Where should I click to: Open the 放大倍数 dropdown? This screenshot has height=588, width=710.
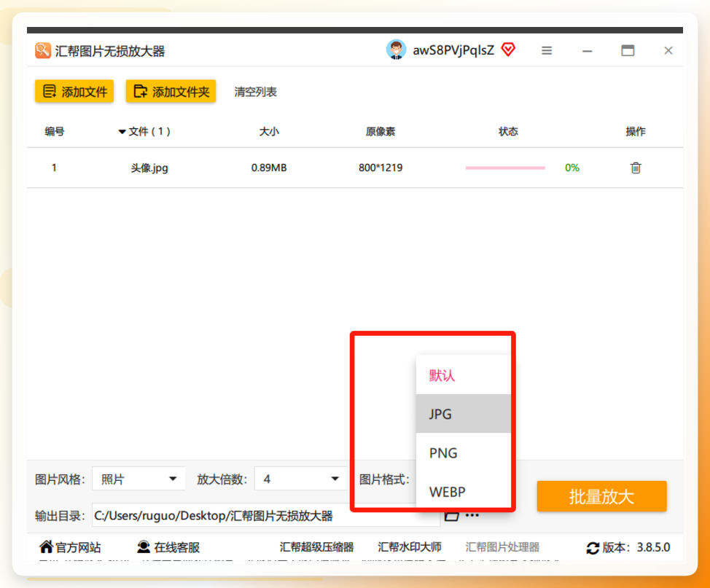pyautogui.click(x=300, y=479)
